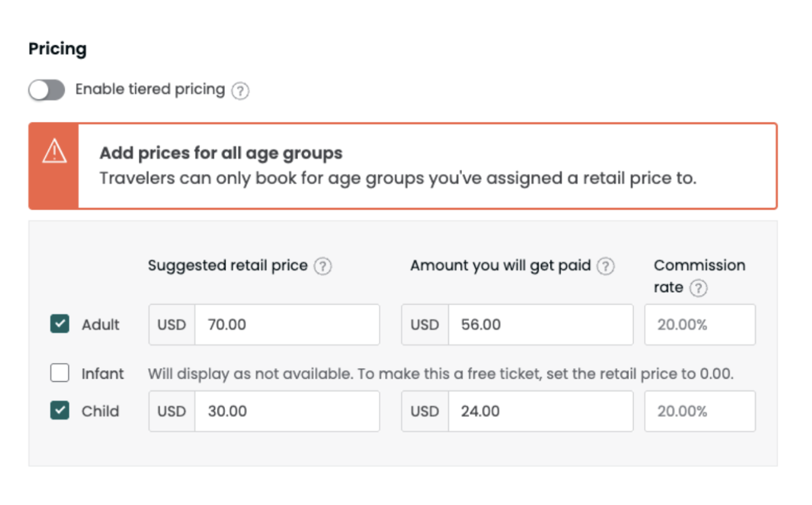812x505 pixels.
Task: Focus the Adult amount paid field showing 56.00
Action: 539,325
